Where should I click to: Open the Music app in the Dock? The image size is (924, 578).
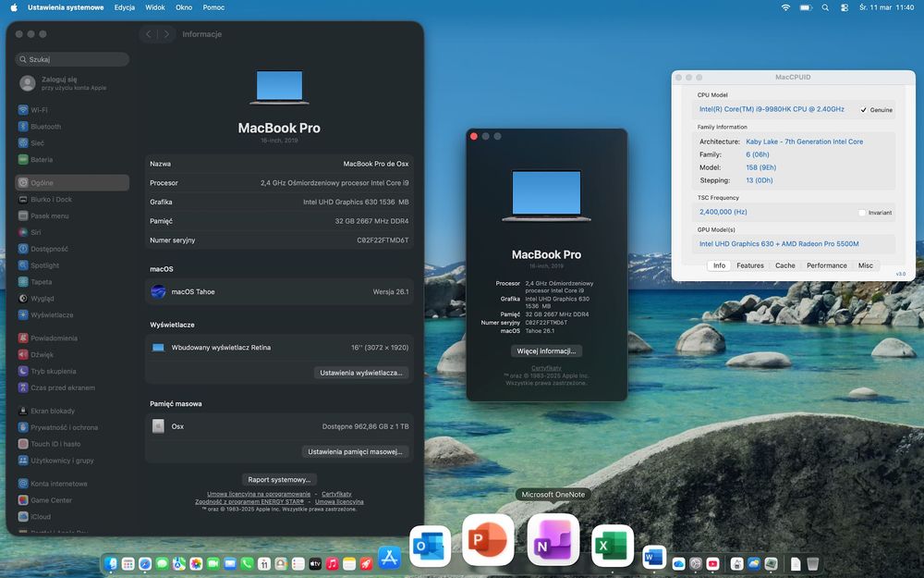tap(333, 564)
